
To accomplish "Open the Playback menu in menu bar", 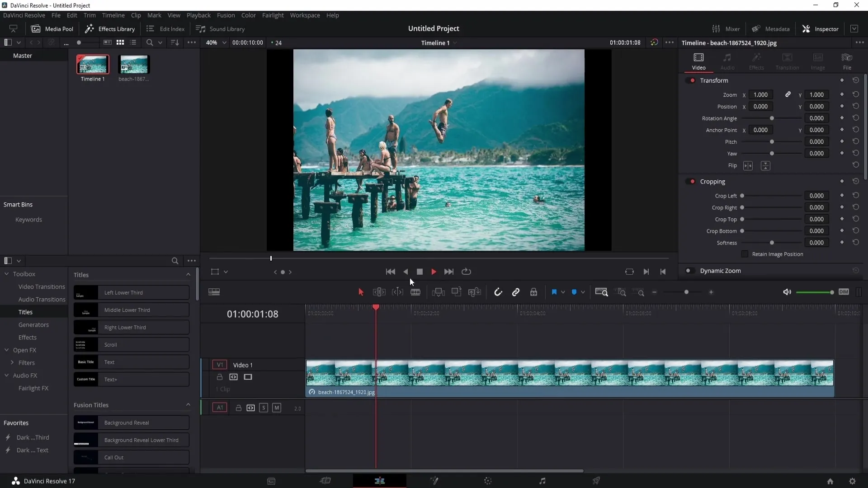I will (198, 15).
